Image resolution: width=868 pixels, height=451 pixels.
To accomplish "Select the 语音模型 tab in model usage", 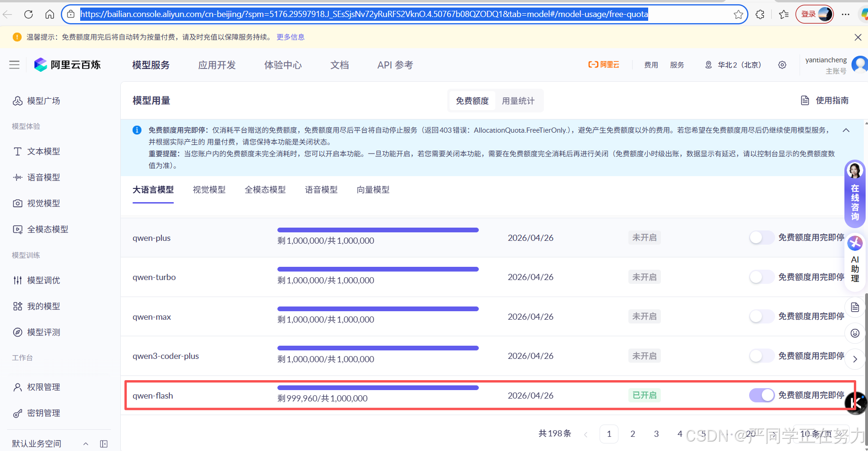I will [321, 189].
